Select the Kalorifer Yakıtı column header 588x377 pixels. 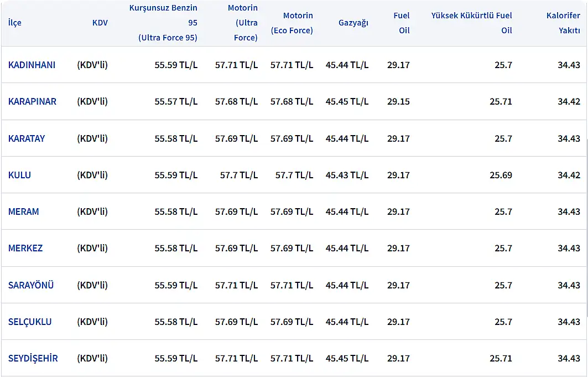coord(563,23)
